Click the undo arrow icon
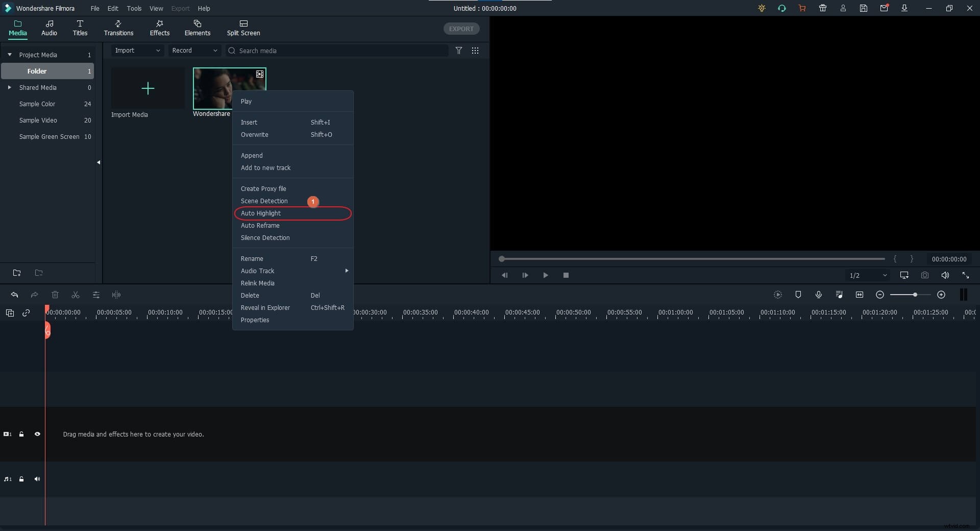980x531 pixels. [14, 295]
